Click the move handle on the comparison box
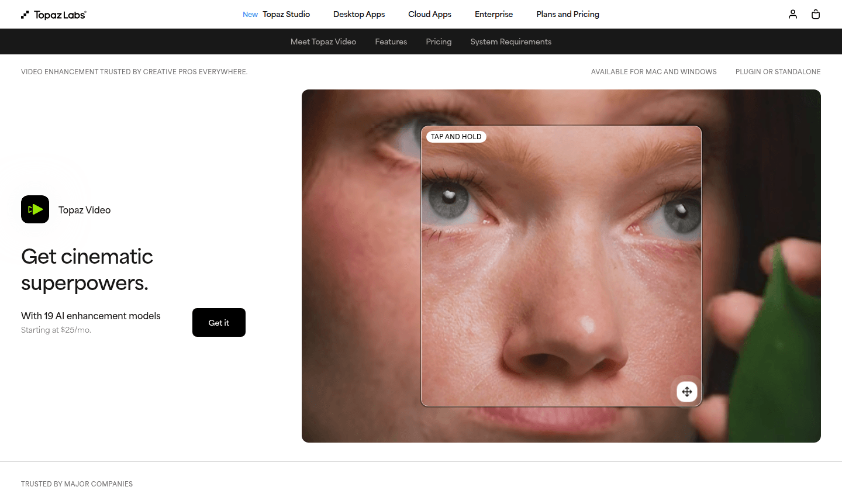The height and width of the screenshot is (504, 842). [686, 391]
